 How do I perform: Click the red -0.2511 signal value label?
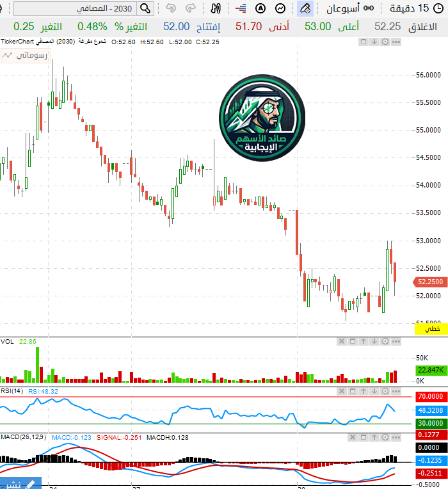[431, 473]
